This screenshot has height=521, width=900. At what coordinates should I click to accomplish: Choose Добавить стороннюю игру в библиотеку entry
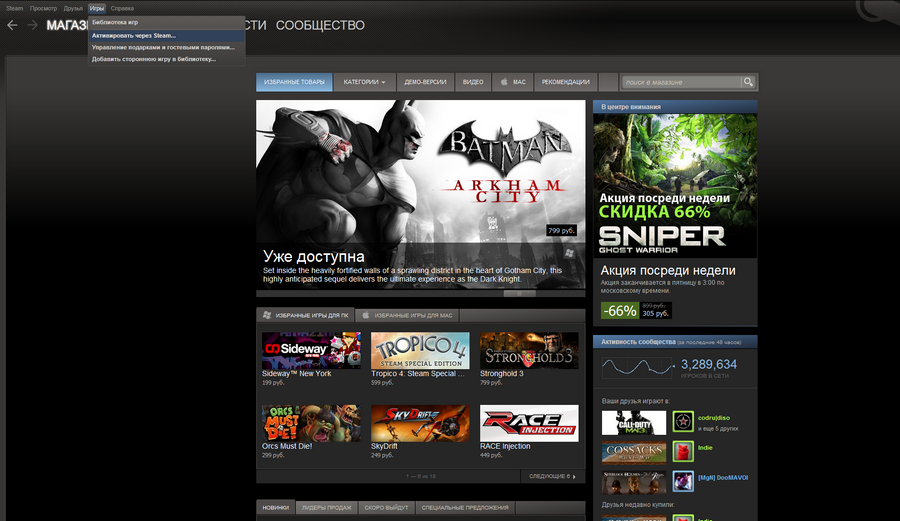point(166,59)
